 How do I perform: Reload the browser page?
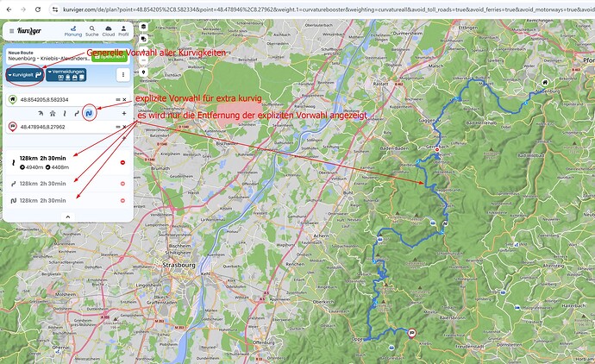pos(38,9)
